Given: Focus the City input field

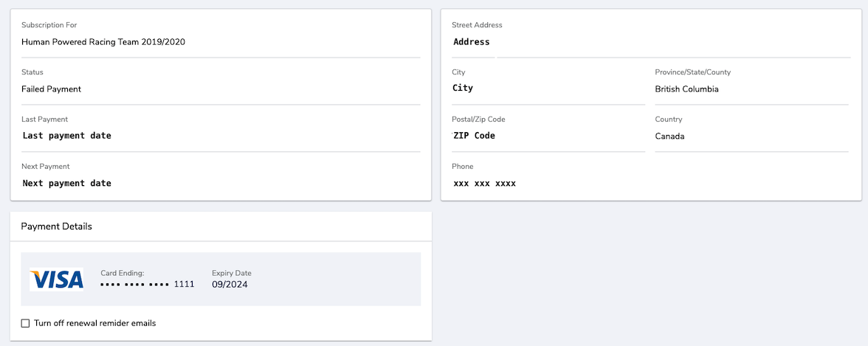Looking at the screenshot, I should pos(548,89).
